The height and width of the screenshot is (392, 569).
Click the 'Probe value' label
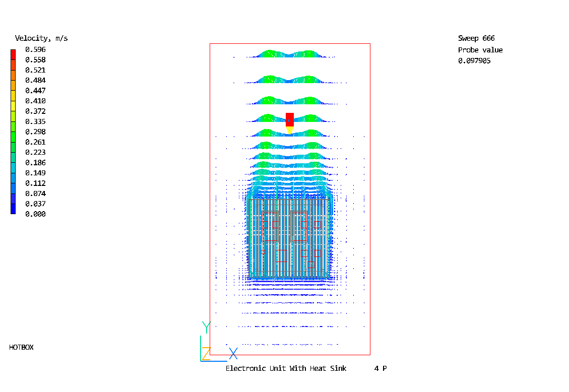(480, 50)
